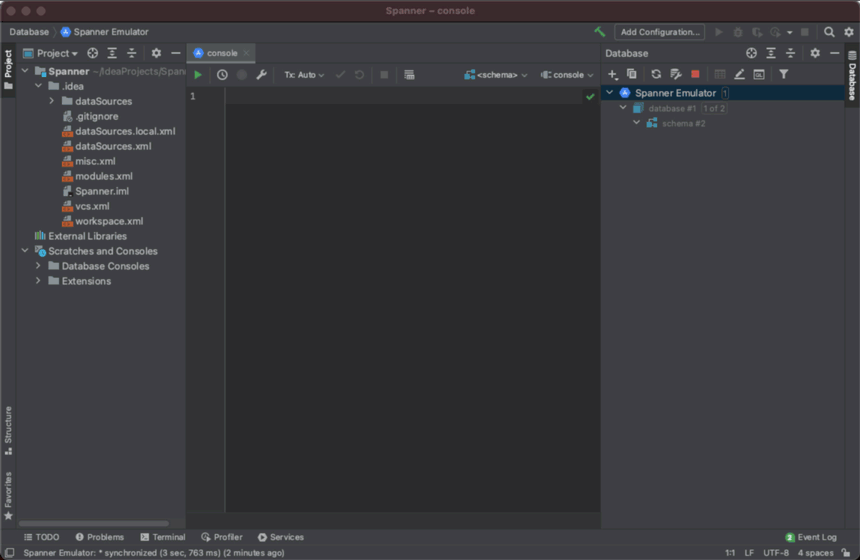Viewport: 860px width, 560px height.
Task: Select opened file target icon in the Project panel
Action: 93,53
